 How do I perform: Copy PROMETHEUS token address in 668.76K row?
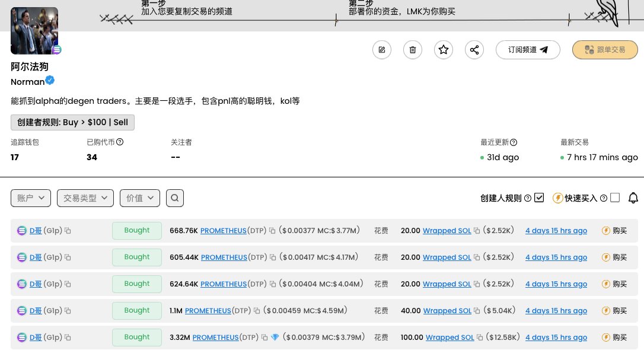[x=272, y=230]
